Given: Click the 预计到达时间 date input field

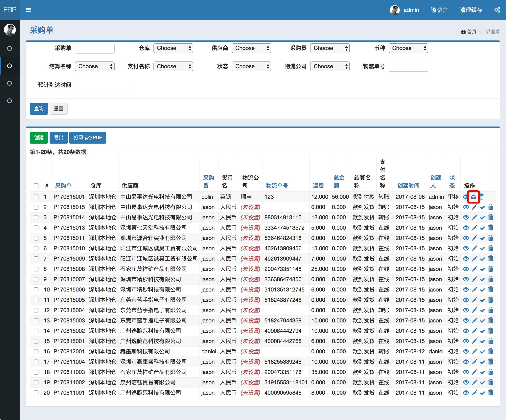Looking at the screenshot, I should click(105, 85).
